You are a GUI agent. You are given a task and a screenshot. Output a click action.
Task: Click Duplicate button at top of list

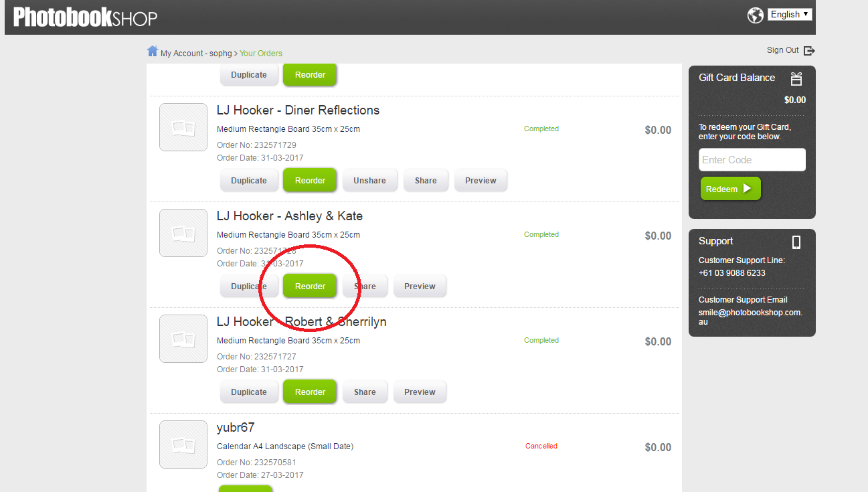[249, 74]
